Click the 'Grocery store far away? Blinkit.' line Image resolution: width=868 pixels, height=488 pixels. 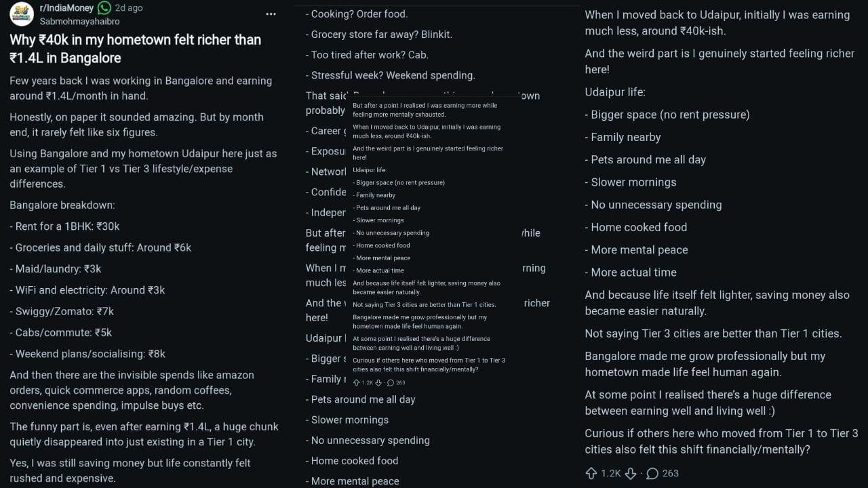click(379, 34)
